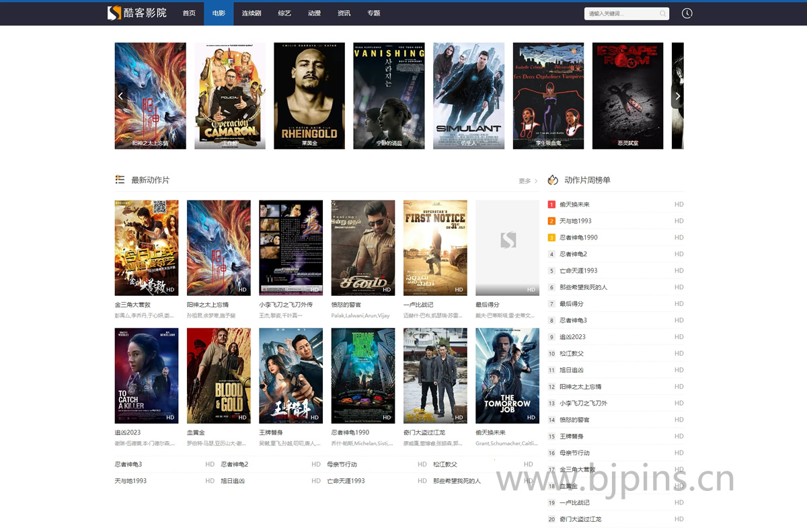Open 偷天换未来 in weekly ranking

(574, 204)
